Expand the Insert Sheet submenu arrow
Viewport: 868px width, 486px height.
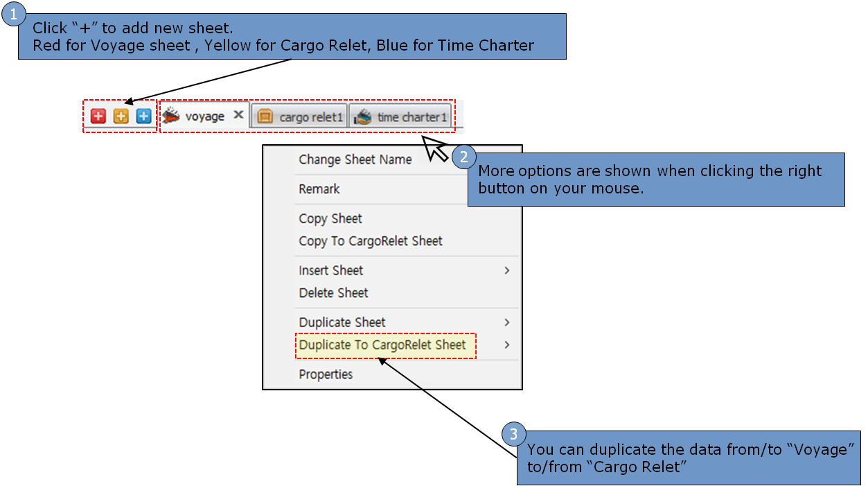tap(507, 270)
